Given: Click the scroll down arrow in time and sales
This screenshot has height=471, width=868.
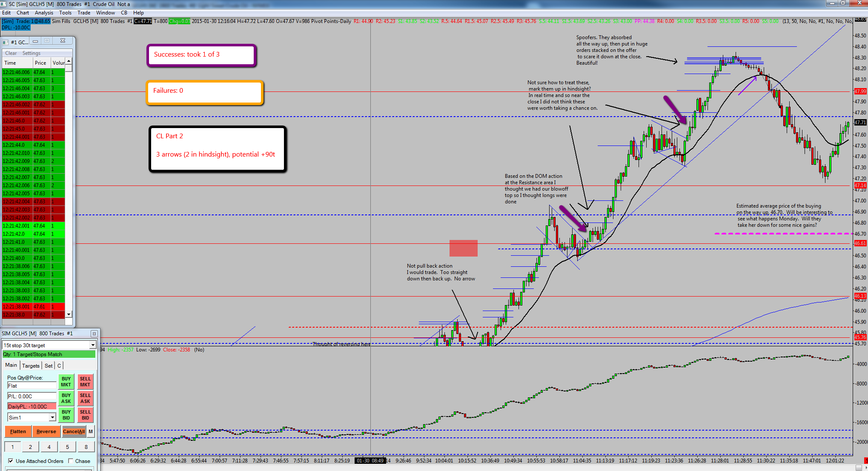Looking at the screenshot, I should click(x=69, y=314).
